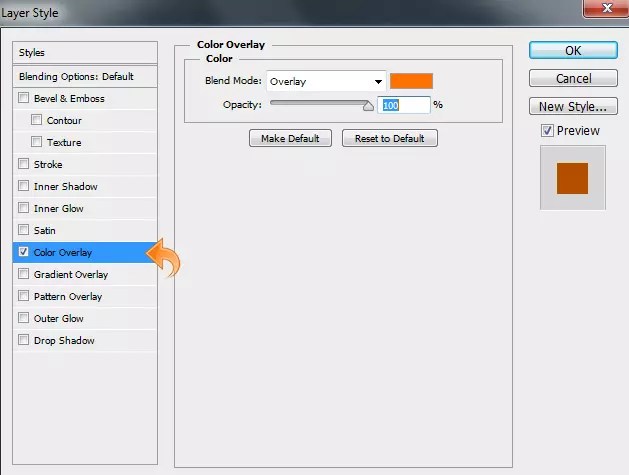Open Blending Options: Default
This screenshot has width=629, height=475.
click(x=85, y=77)
